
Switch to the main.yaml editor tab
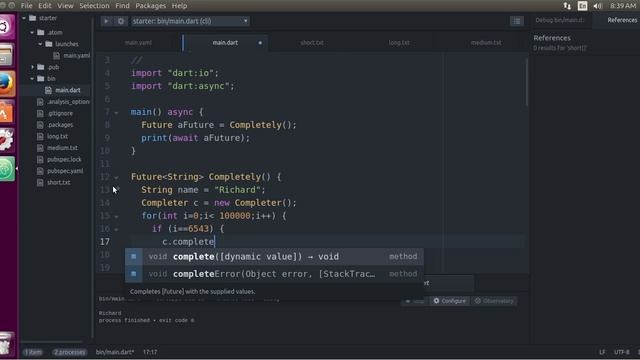pyautogui.click(x=138, y=43)
